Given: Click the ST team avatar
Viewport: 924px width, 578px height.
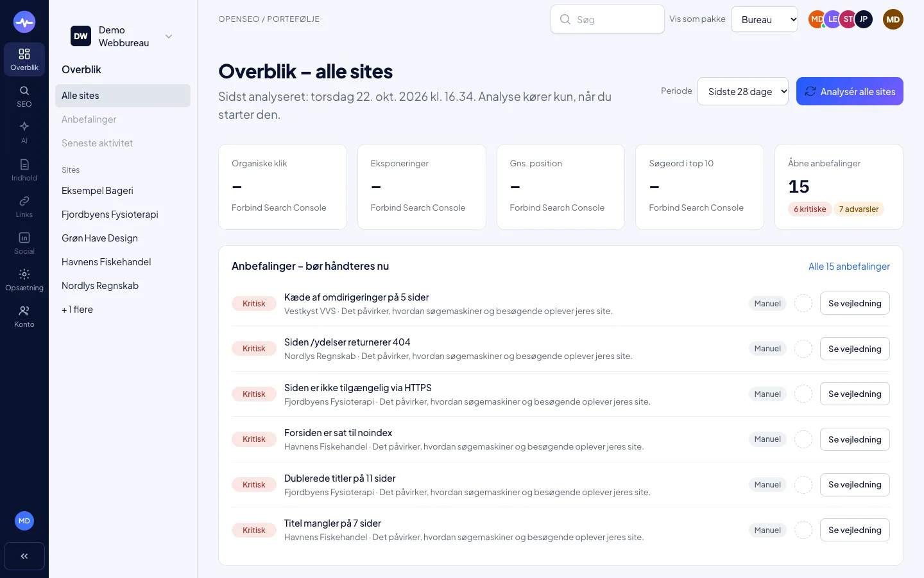Looking at the screenshot, I should pyautogui.click(x=848, y=19).
